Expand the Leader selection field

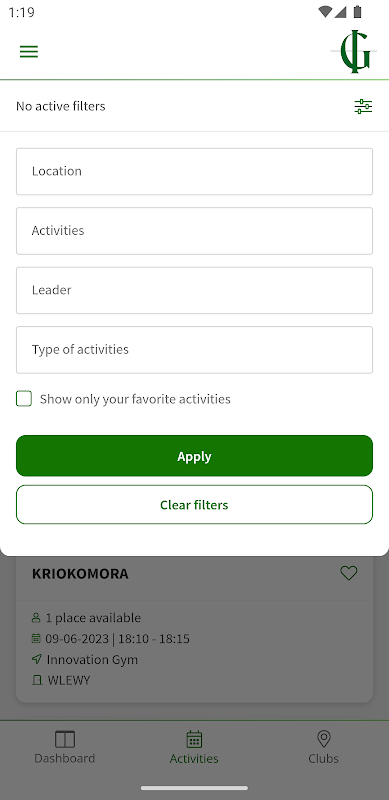click(194, 290)
